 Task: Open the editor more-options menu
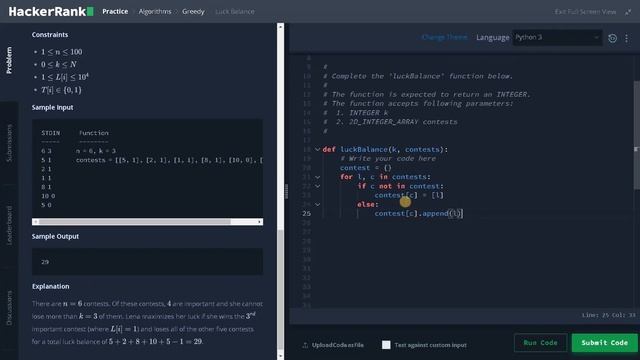click(x=627, y=38)
